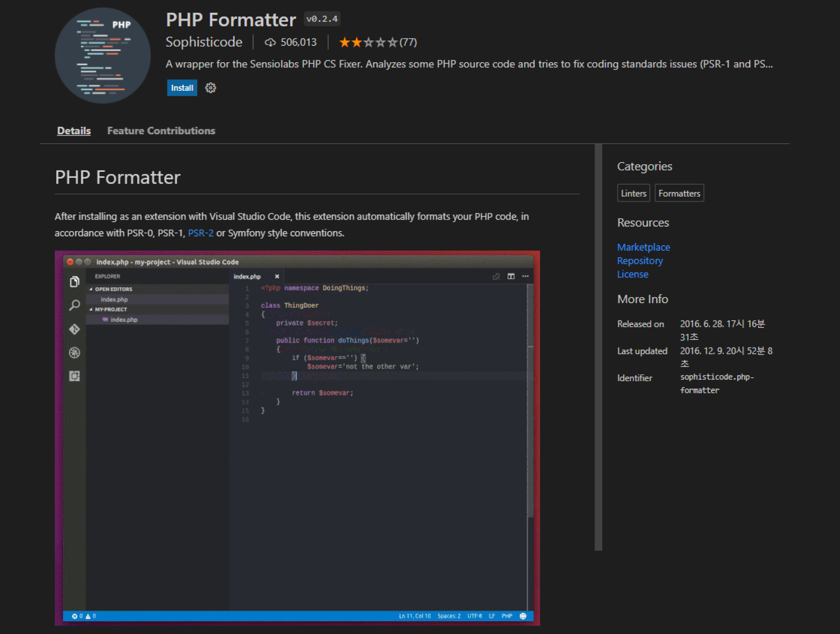Install the PHP Formatter extension
The height and width of the screenshot is (634, 840).
click(182, 88)
